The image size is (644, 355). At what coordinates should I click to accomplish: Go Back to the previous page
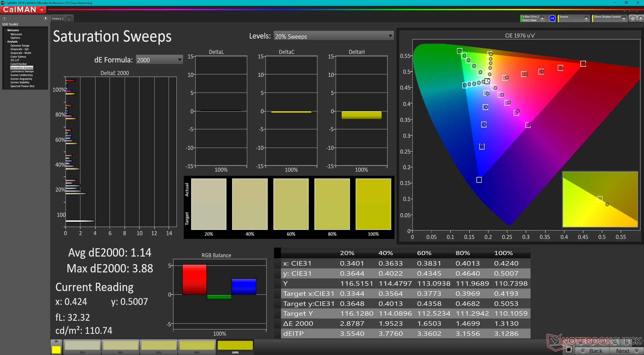(x=592, y=351)
